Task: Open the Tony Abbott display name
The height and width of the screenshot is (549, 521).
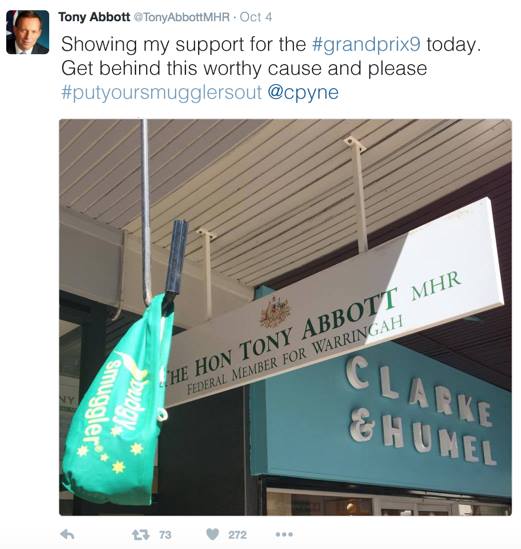Action: point(94,17)
